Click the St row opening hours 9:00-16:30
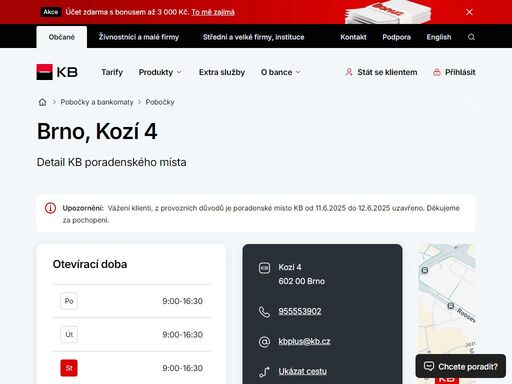Viewport: 512px width, 384px height. (x=182, y=368)
